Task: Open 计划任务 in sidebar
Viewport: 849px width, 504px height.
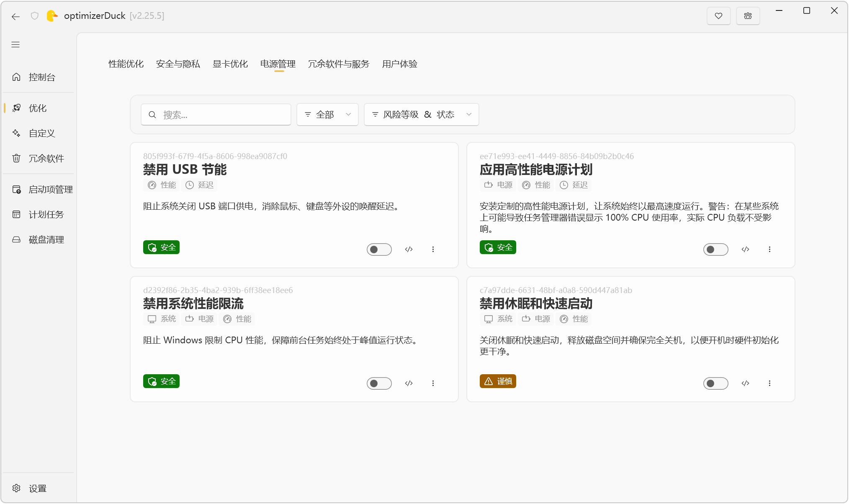Action: [x=39, y=214]
